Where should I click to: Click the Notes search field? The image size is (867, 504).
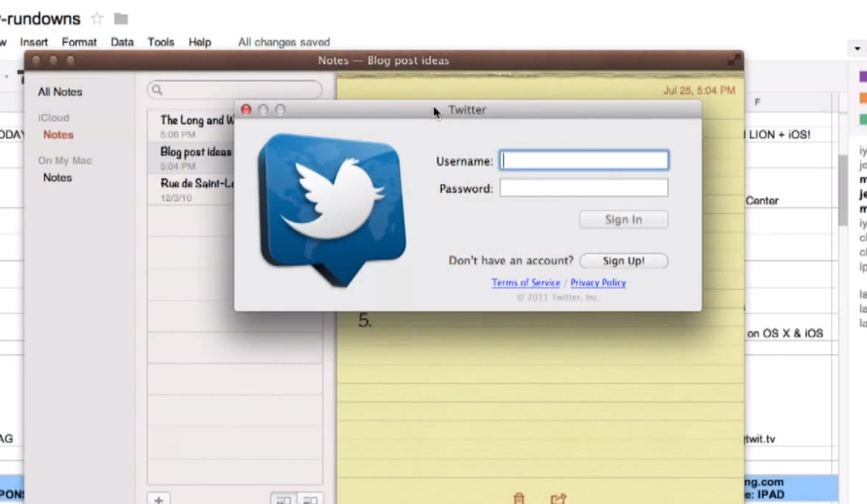tap(235, 90)
